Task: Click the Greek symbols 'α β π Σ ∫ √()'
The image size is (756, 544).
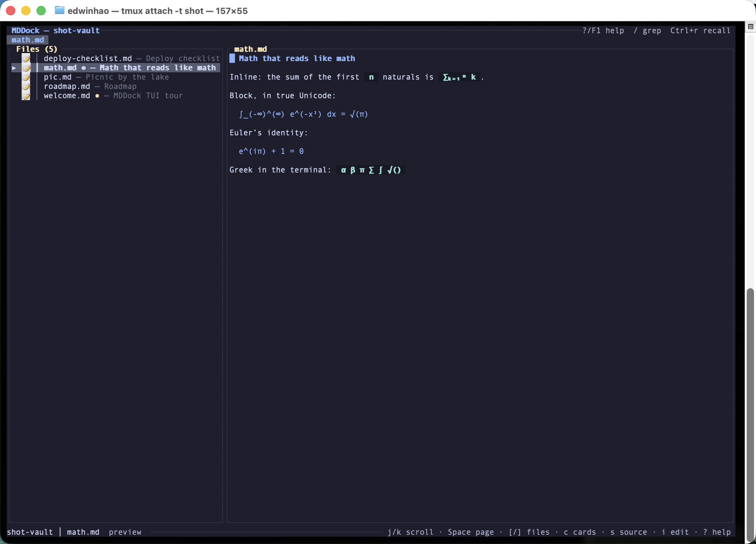Action: (371, 170)
